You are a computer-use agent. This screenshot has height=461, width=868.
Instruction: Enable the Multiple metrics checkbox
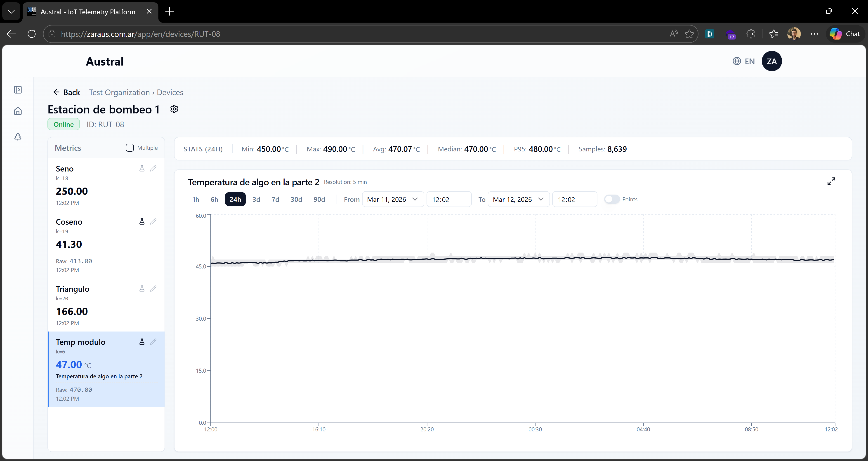click(x=130, y=148)
